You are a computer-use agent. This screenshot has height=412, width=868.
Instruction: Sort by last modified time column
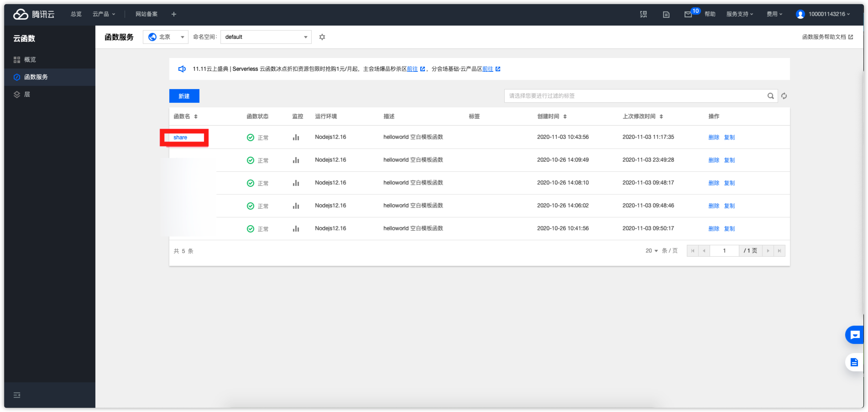[661, 117]
